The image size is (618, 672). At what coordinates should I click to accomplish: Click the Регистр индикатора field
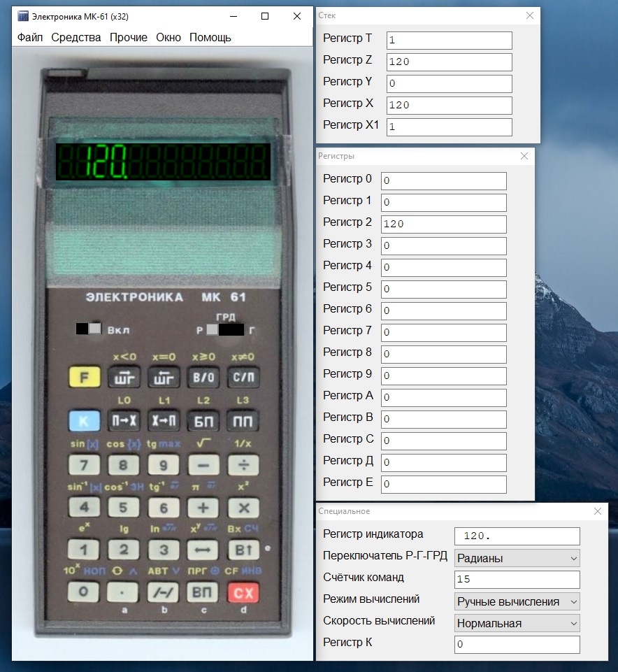click(517, 536)
